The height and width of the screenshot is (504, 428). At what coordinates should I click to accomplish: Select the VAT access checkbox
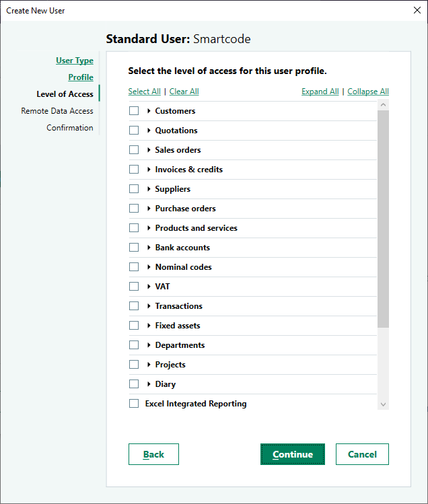tap(134, 287)
